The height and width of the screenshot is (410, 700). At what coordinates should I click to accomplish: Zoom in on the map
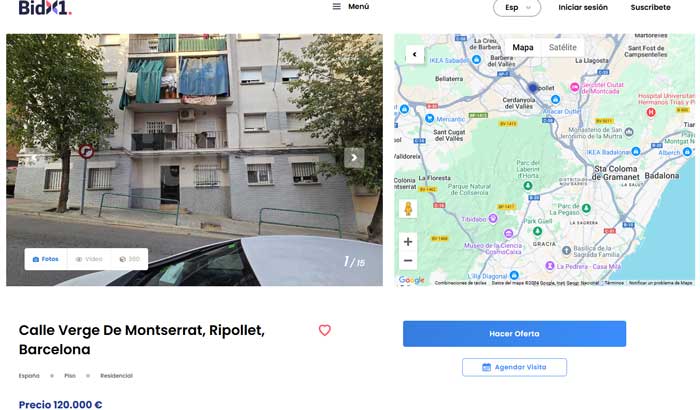click(408, 242)
